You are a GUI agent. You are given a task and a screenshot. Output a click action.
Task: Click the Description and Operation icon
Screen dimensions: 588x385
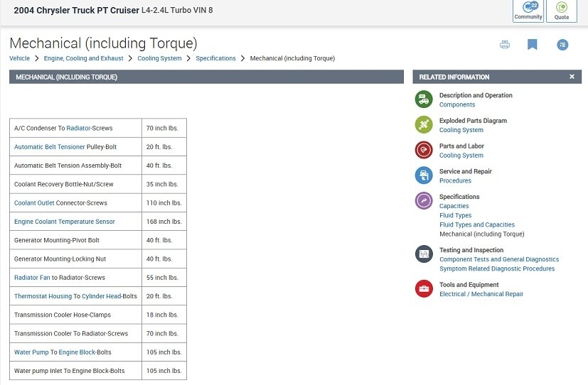point(424,99)
